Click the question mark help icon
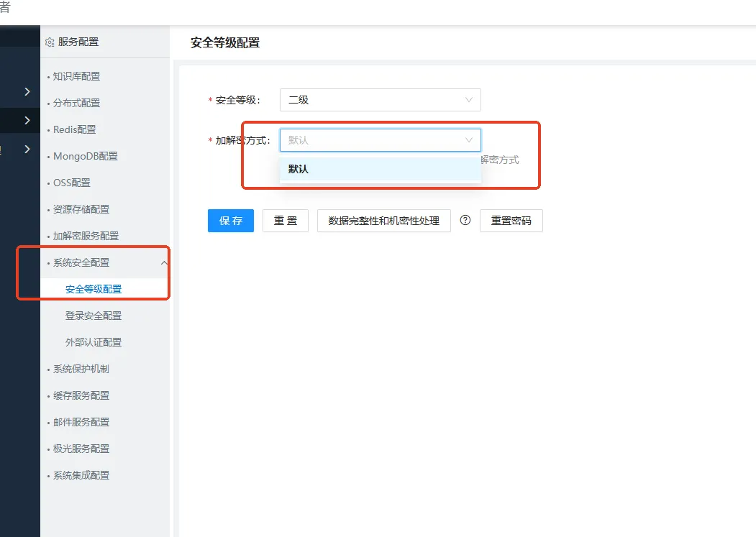This screenshot has width=756, height=537. coord(465,221)
